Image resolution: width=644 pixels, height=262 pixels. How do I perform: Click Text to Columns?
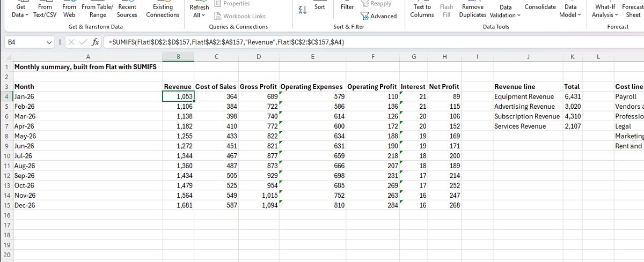pyautogui.click(x=422, y=11)
